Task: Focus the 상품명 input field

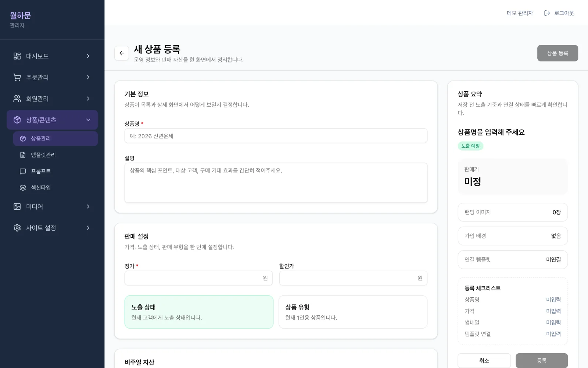Action: [276, 136]
